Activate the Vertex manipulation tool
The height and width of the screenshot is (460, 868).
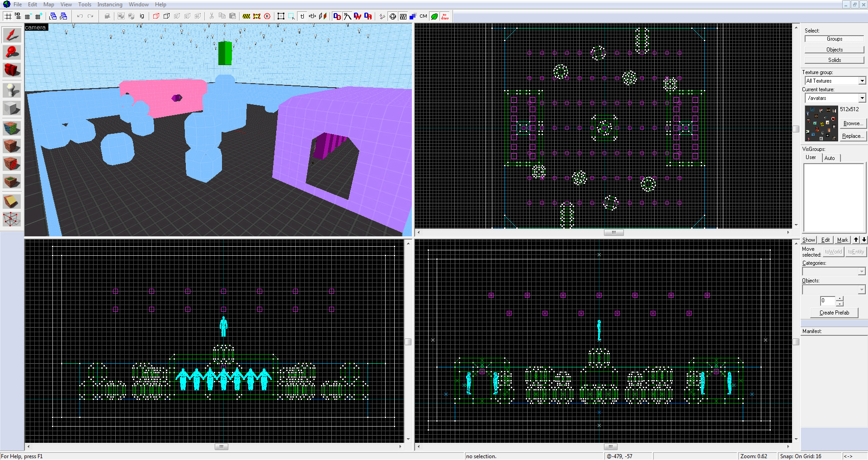[12, 220]
